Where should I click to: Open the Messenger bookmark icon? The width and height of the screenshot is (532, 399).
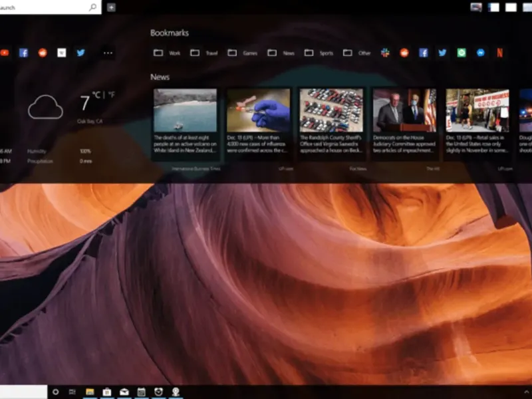480,53
